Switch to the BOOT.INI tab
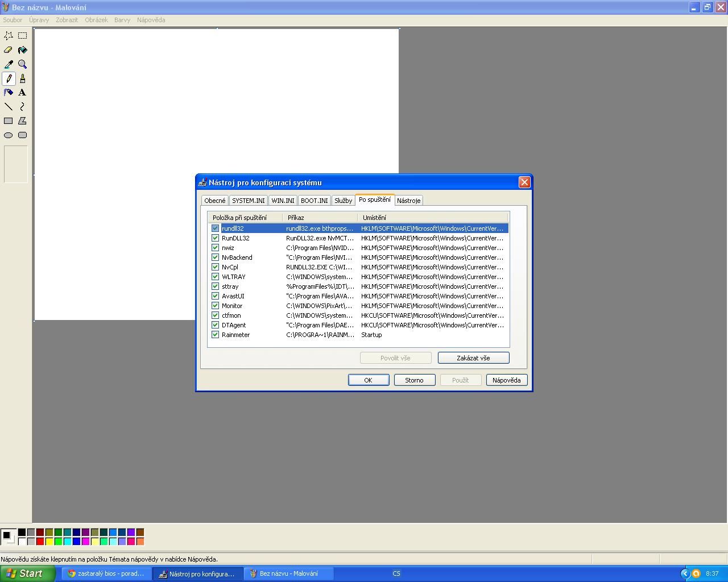 coord(315,201)
